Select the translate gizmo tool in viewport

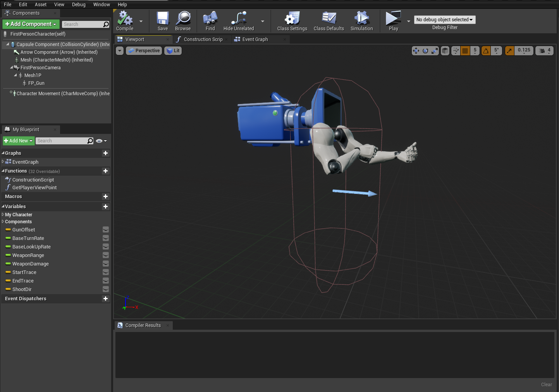coord(416,51)
